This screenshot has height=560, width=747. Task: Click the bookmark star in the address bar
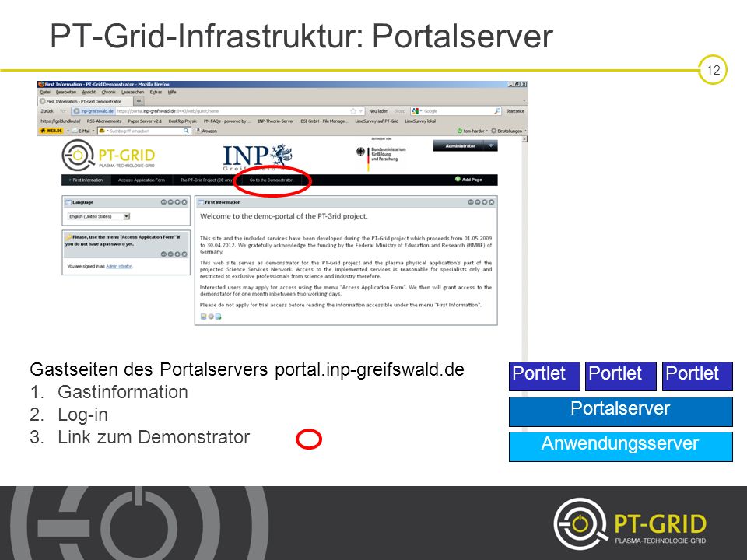click(x=353, y=111)
